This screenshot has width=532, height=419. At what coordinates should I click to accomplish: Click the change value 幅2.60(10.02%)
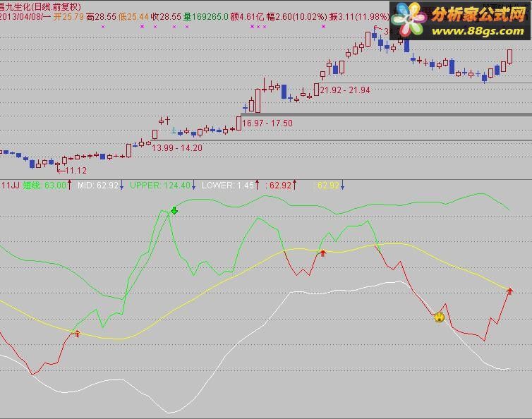pos(297,17)
